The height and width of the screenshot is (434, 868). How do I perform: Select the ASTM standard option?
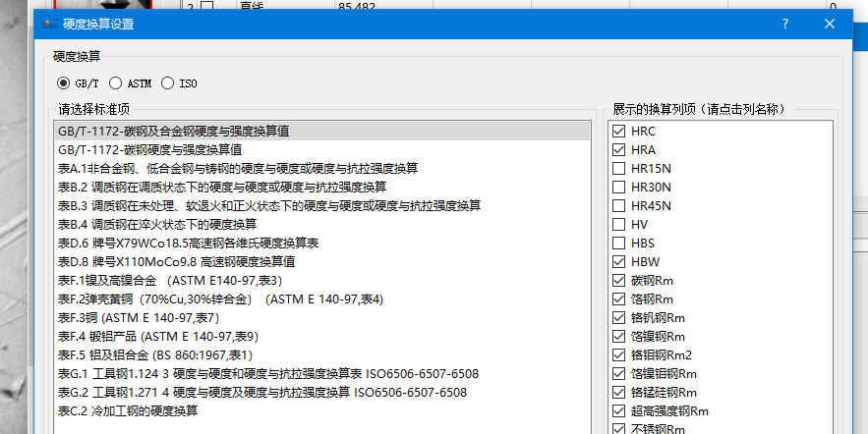coord(115,83)
